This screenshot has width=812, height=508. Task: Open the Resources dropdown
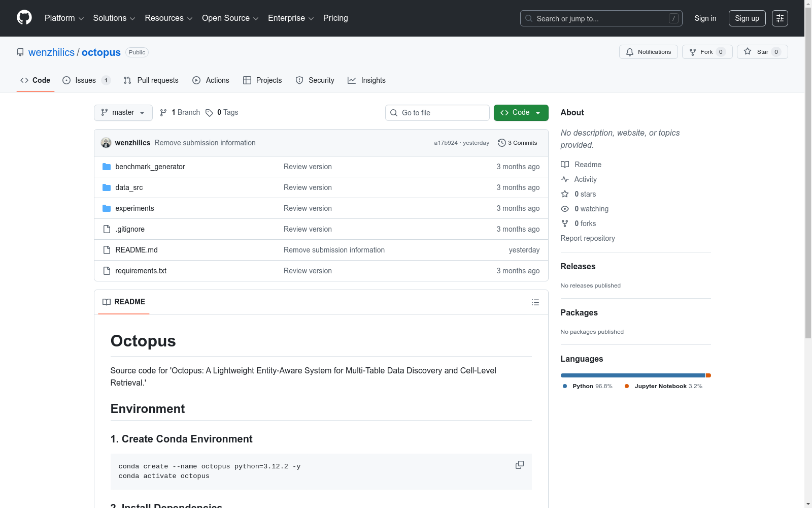(x=168, y=18)
